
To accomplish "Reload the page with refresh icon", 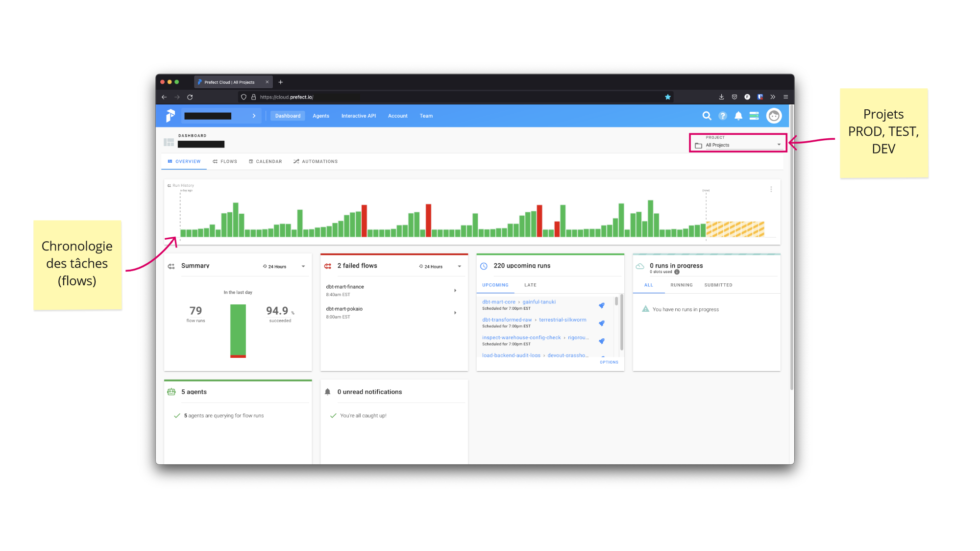I will 190,97.
